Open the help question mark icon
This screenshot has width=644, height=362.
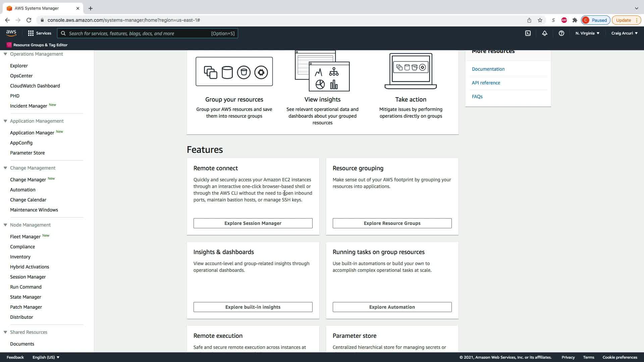561,33
